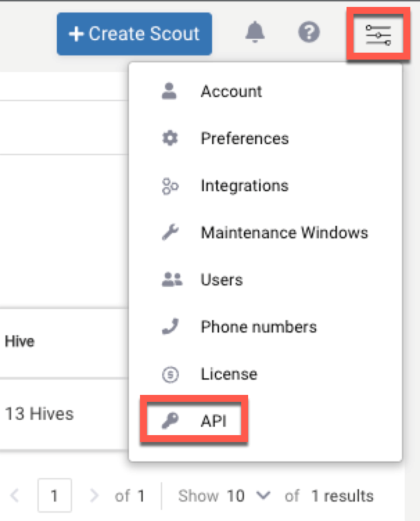Click the gear icon beside Preferences

[170, 139]
